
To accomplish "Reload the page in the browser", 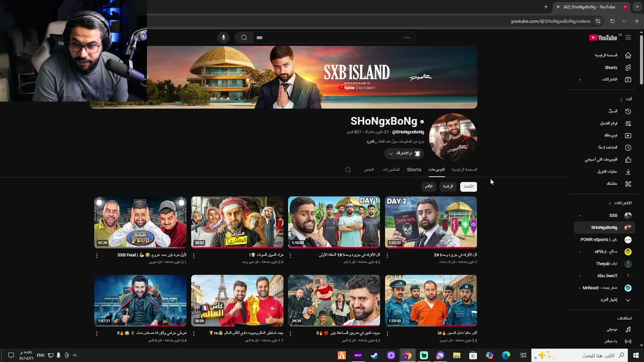I will (612, 21).
